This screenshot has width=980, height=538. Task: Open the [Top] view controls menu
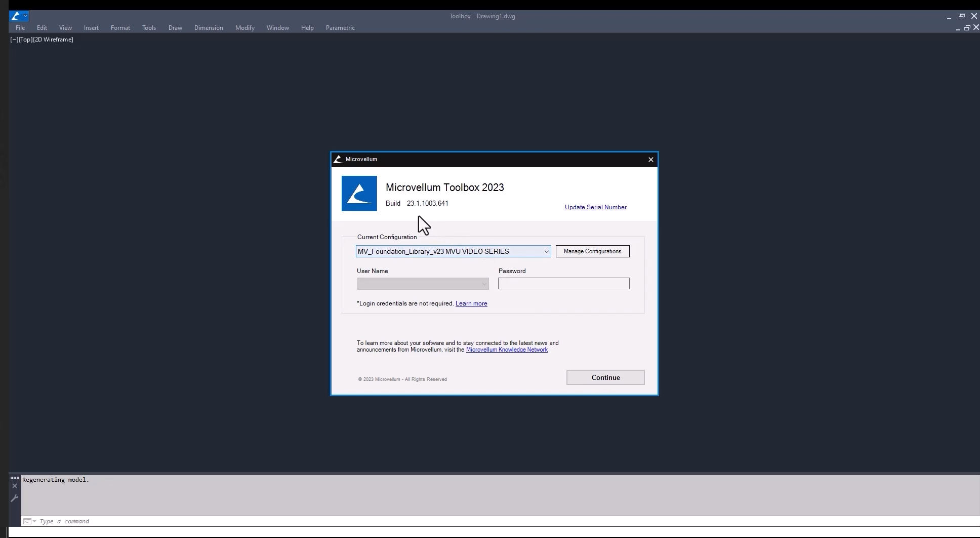(x=26, y=40)
